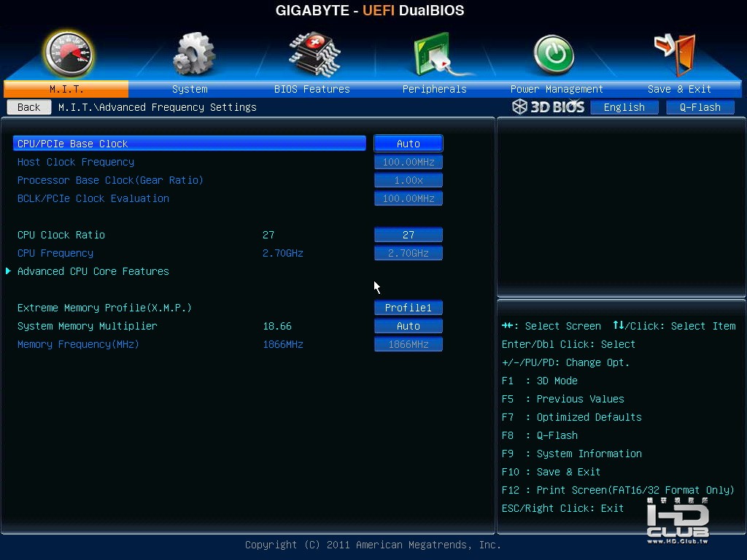Select the Save & Exit tab

[679, 89]
